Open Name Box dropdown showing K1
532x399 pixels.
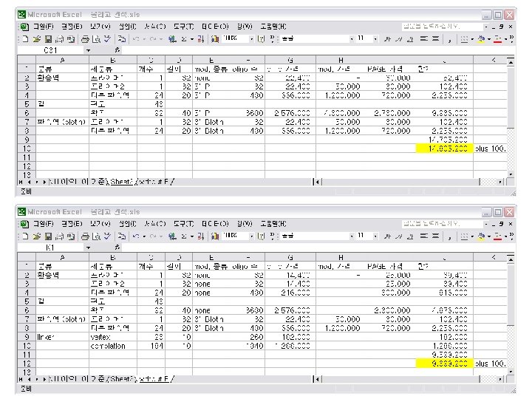click(x=88, y=248)
